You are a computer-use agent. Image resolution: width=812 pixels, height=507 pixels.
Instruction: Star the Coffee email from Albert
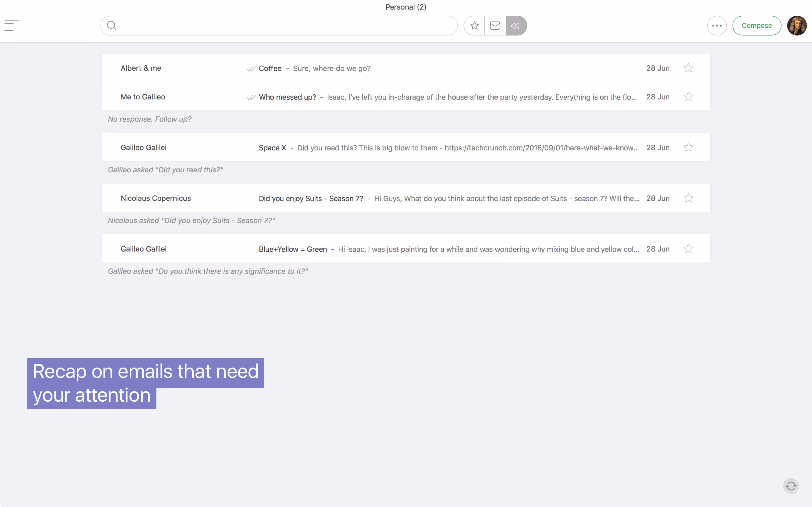point(688,67)
